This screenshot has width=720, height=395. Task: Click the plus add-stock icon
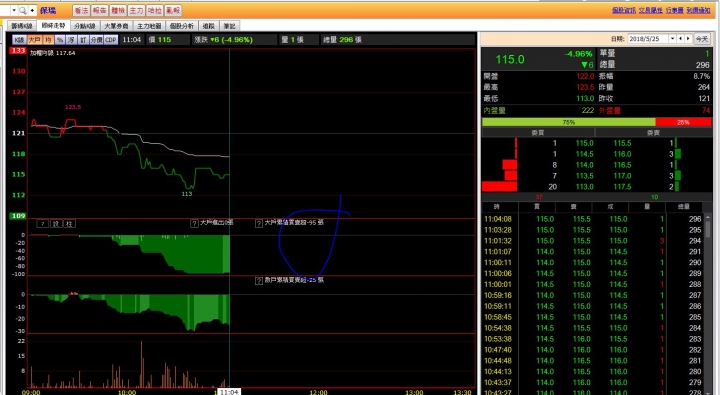click(x=32, y=10)
